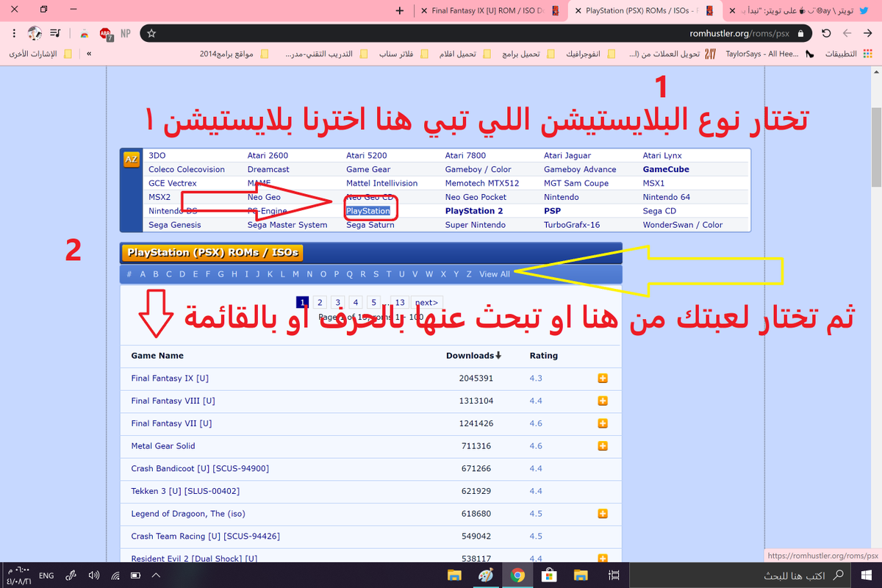
Task: Open a new browser tab
Action: pos(400,11)
